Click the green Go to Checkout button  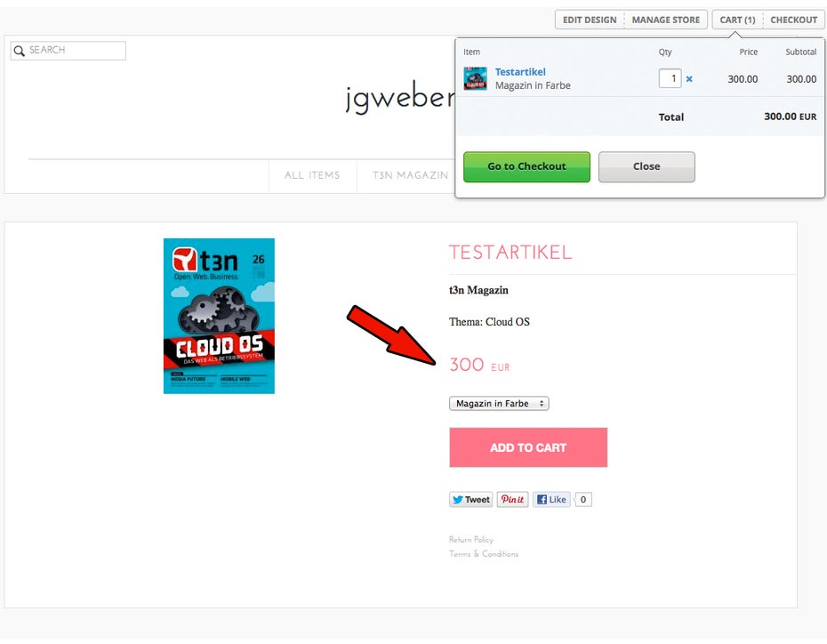pyautogui.click(x=527, y=166)
